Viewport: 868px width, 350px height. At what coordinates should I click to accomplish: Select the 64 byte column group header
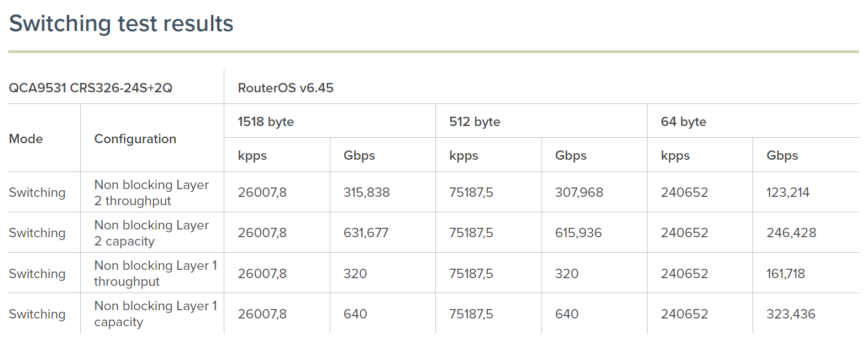pos(683,122)
